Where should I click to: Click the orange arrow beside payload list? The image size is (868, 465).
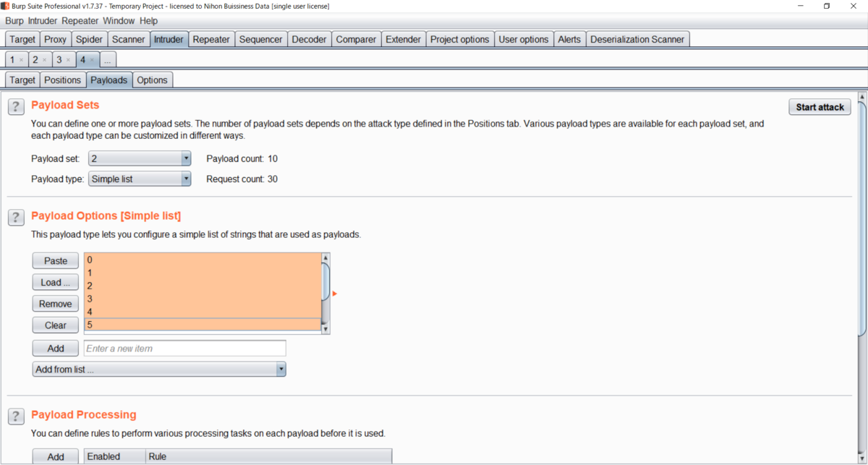335,294
